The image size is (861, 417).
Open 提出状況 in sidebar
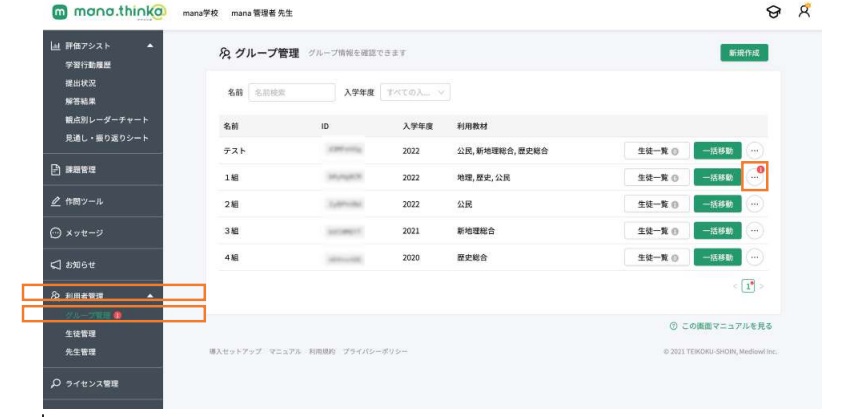pos(80,83)
